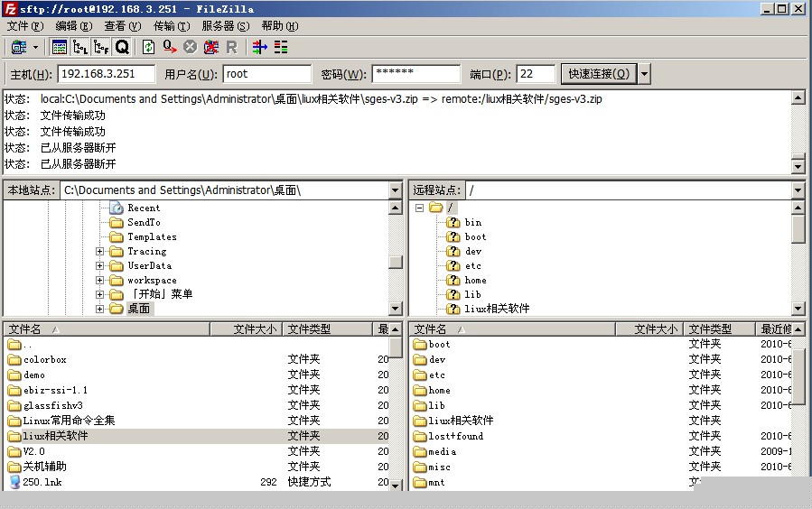Cancel current operation with the X icon
Screen dimensions: 812x509
pyautogui.click(x=190, y=48)
